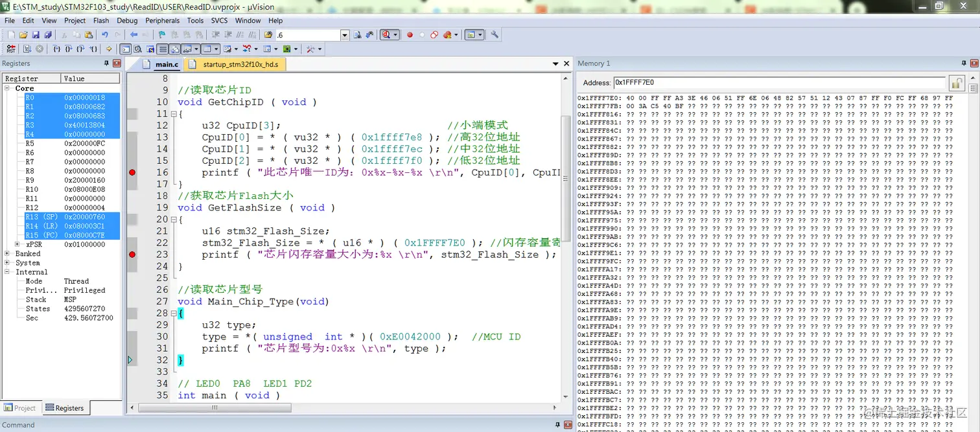Toggle the Registers panel pin

[107, 63]
